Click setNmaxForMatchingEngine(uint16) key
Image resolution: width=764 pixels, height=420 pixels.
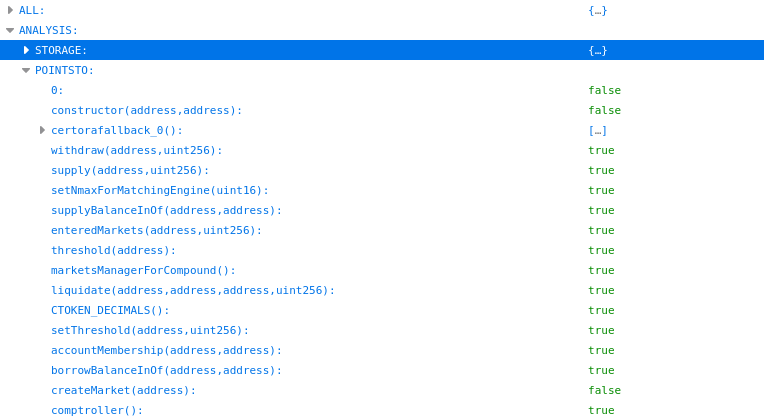click(160, 190)
